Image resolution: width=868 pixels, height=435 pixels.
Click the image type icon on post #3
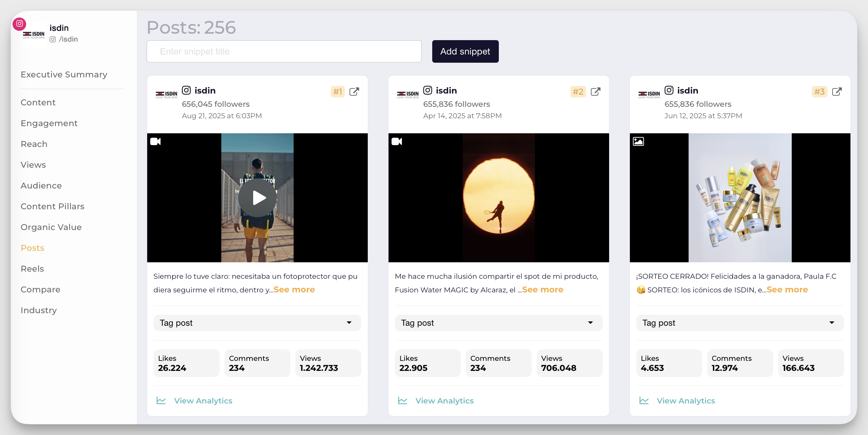[x=638, y=142]
